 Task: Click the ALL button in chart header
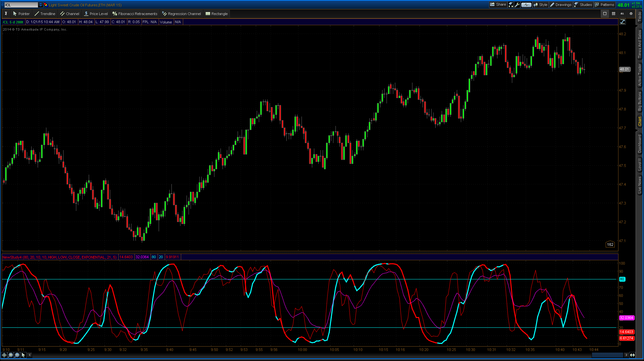pos(622,14)
